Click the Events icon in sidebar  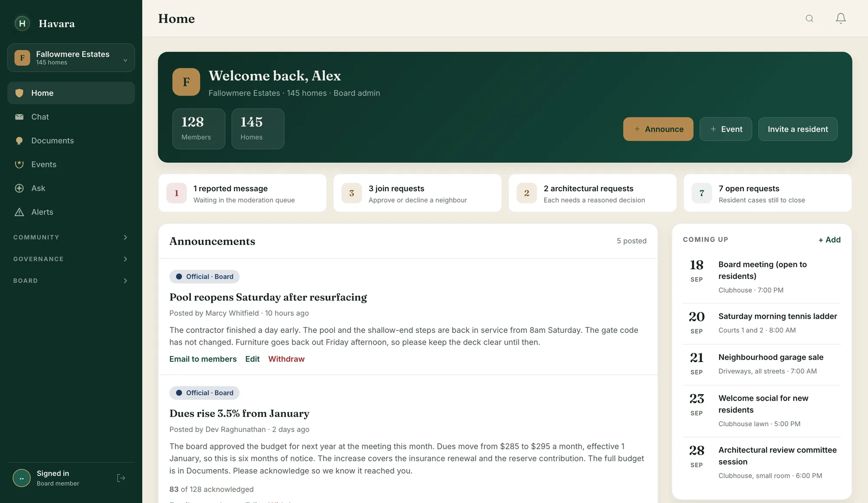(x=19, y=164)
